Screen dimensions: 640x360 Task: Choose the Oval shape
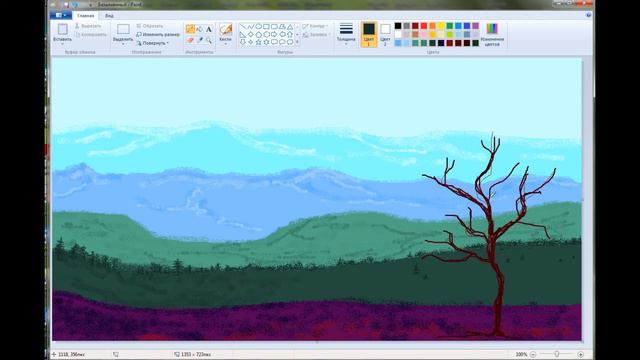tap(258, 27)
